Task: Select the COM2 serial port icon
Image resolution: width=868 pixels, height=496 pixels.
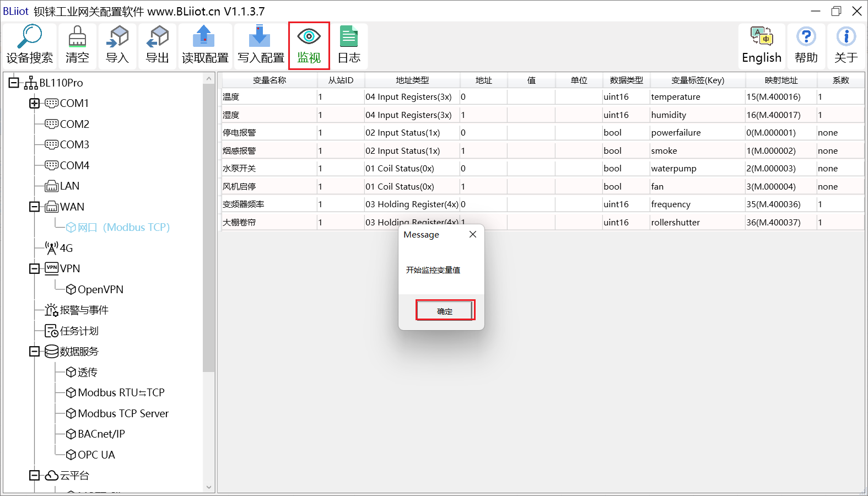Action: [51, 124]
